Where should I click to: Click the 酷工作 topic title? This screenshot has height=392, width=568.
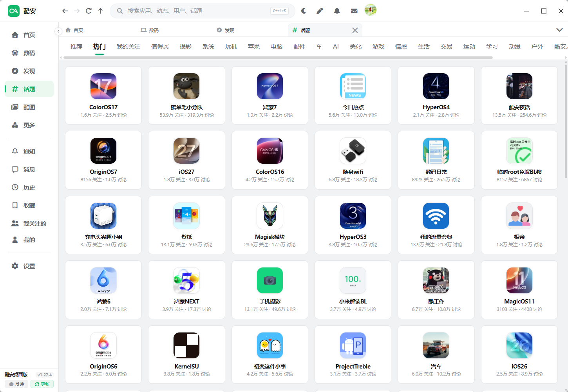[436, 302]
